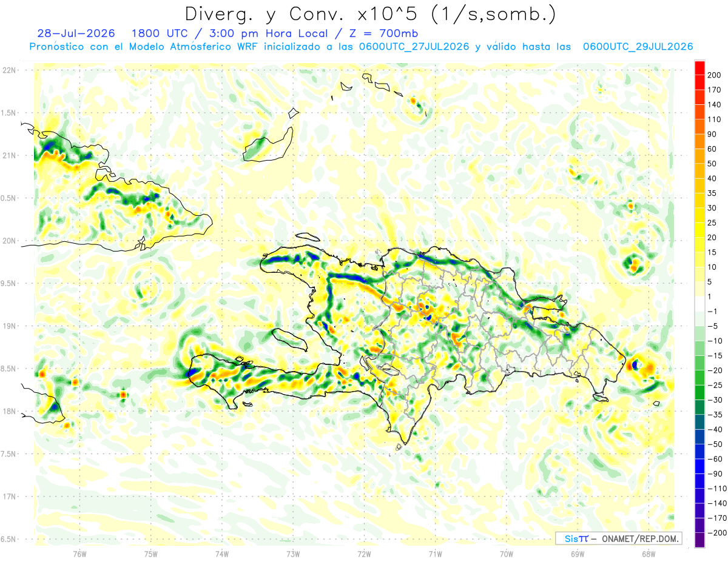Click the '7.5N' latitude label

(9, 454)
